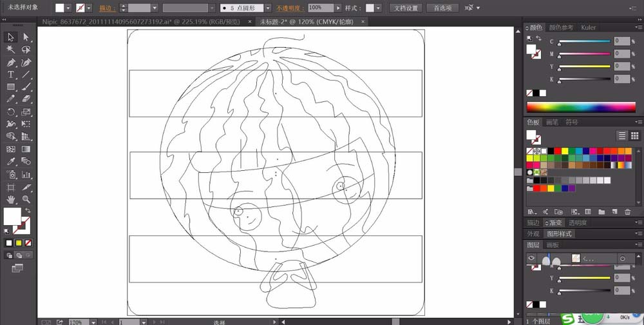The image size is (644, 325).
Task: Switch to Kuler tab
Action: pyautogui.click(x=588, y=28)
